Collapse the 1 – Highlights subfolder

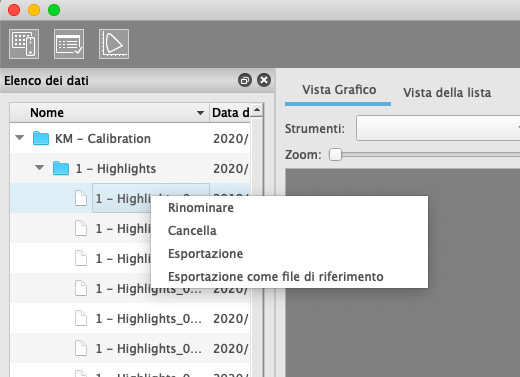(x=40, y=168)
